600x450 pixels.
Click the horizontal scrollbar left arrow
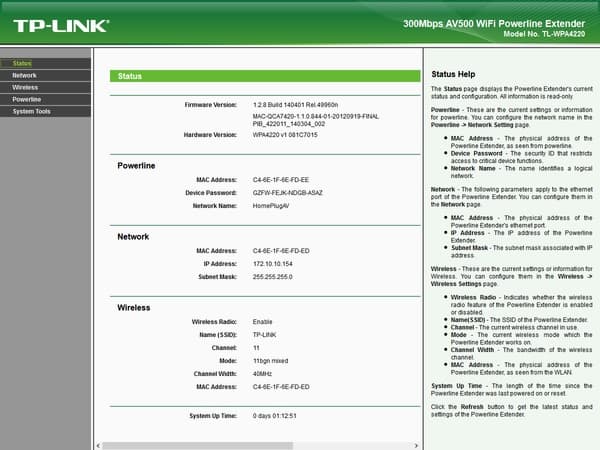[98, 445]
